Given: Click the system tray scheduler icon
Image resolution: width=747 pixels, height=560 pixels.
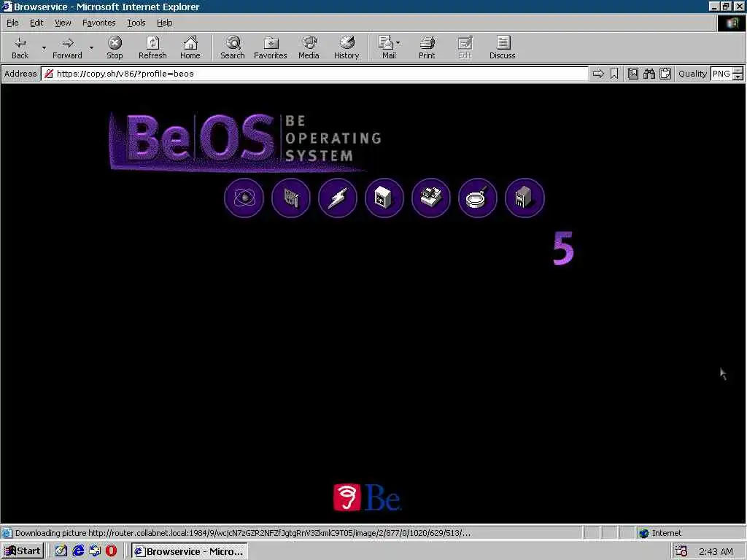Looking at the screenshot, I should [681, 551].
